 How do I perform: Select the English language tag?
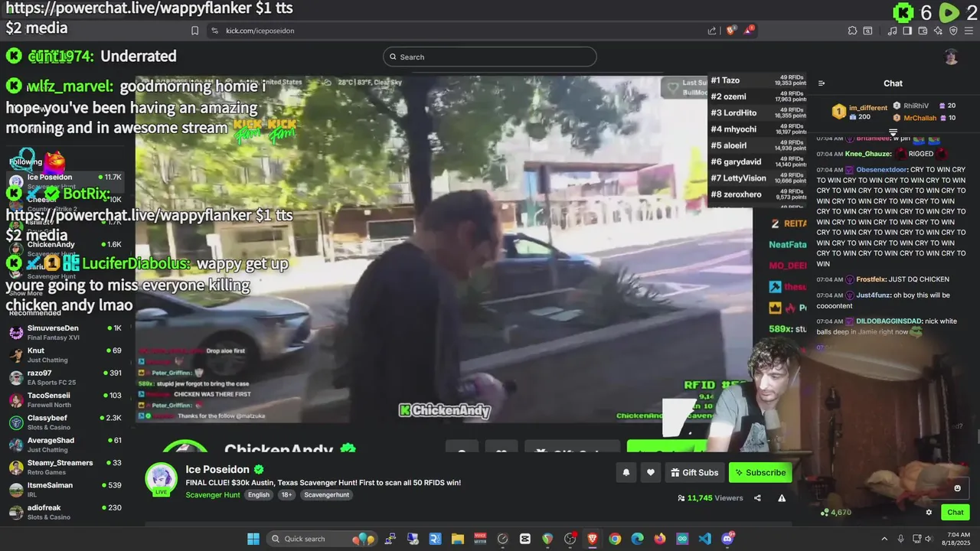pyautogui.click(x=259, y=495)
